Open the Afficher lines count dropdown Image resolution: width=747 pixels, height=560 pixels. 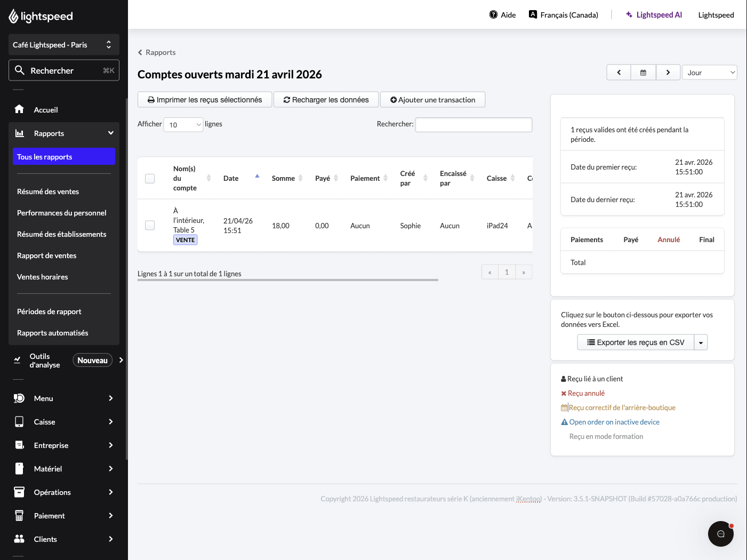pos(183,125)
